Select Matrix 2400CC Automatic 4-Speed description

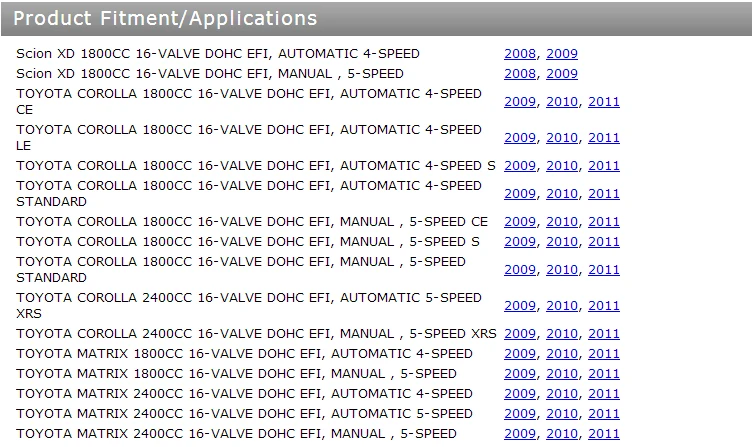(244, 394)
